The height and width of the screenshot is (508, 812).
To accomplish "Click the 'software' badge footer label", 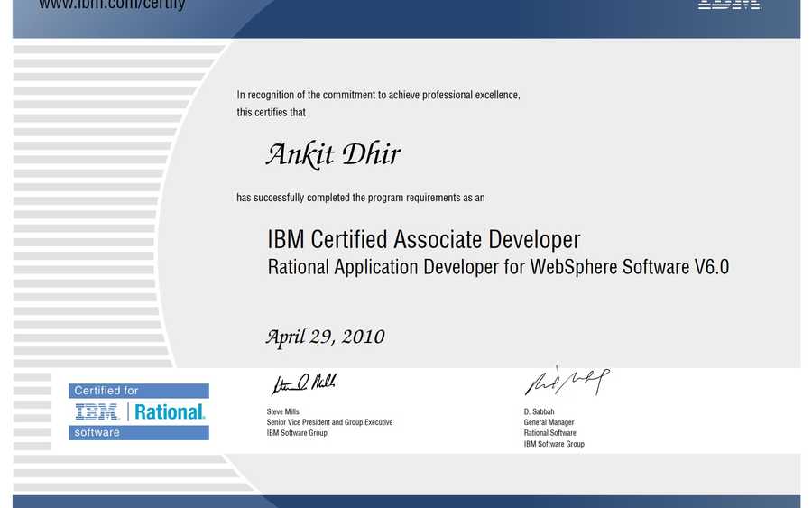I will pos(139,433).
